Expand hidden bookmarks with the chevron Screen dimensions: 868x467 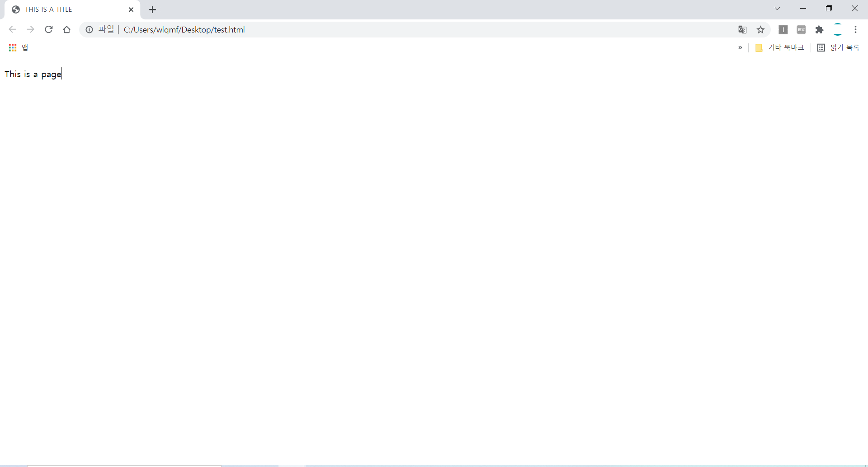point(740,47)
